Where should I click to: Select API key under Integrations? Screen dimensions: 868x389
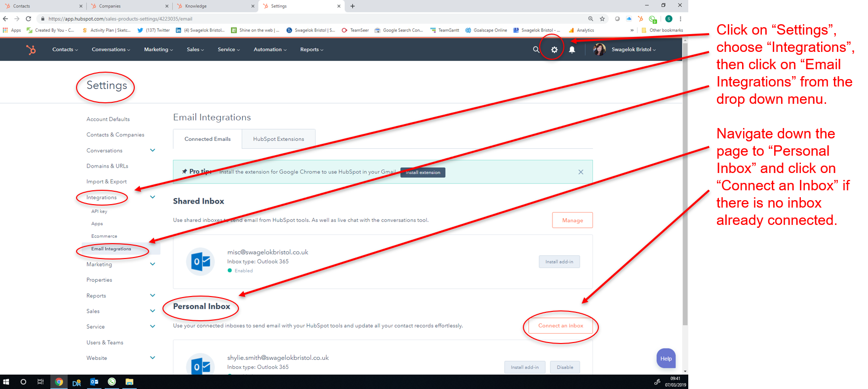click(x=99, y=211)
